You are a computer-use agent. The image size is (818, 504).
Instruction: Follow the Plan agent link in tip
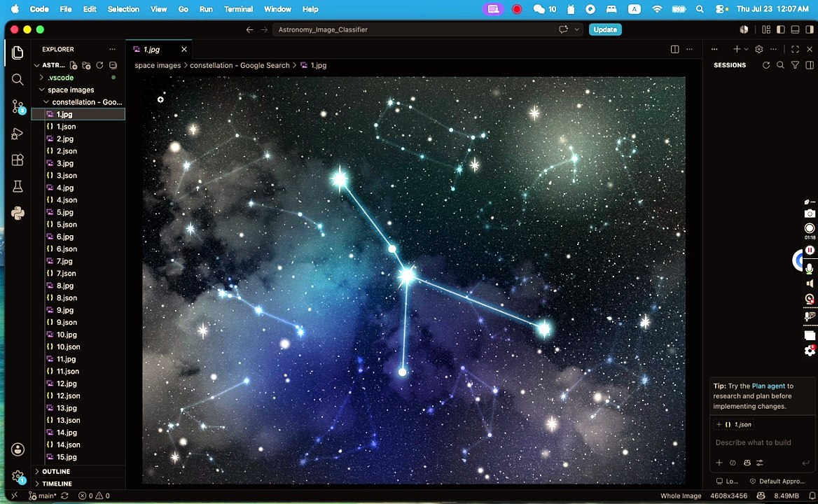[x=768, y=386]
